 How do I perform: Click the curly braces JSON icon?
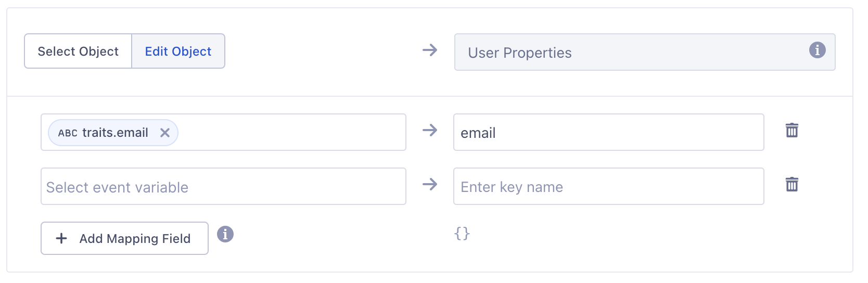[x=462, y=234]
